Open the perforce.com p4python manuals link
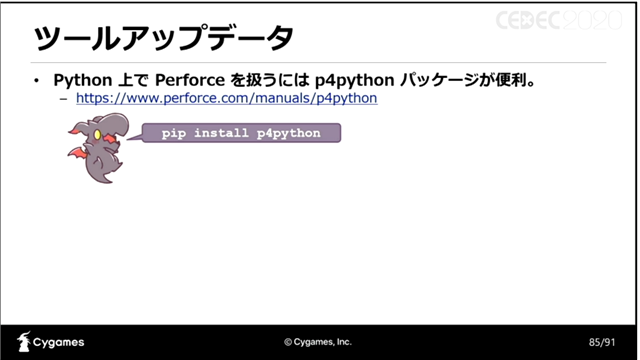The height and width of the screenshot is (360, 640). coord(227,98)
